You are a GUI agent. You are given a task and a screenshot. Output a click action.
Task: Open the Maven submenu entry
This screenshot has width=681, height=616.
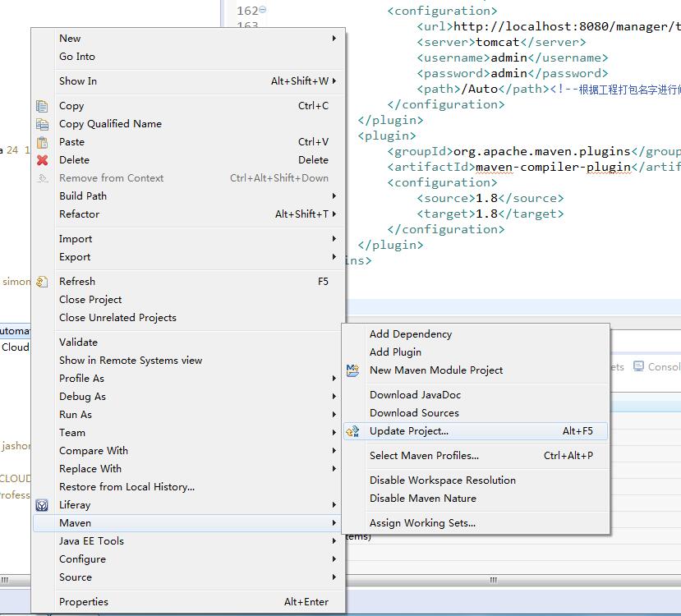188,522
